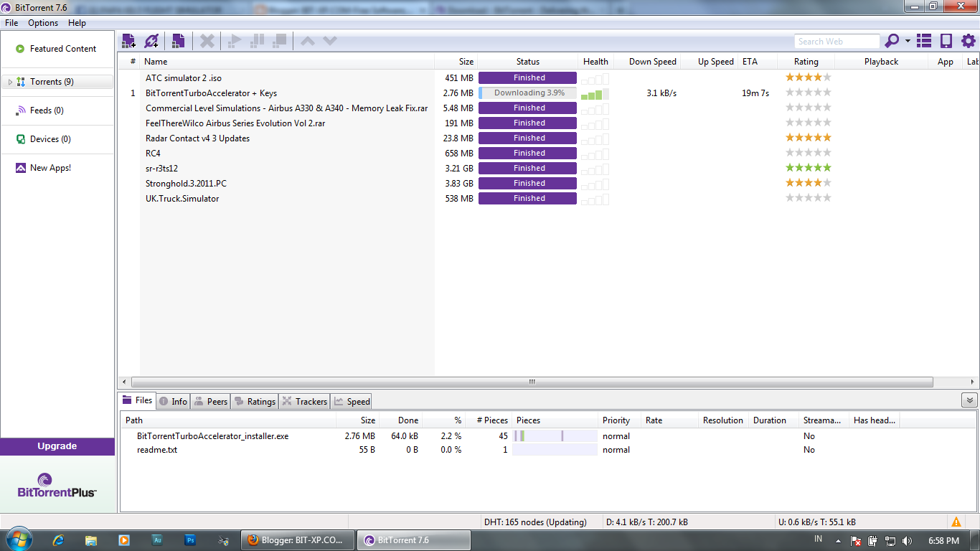Screen dimensions: 980x551
Task: Sort torrent list by Size column
Action: (x=456, y=62)
